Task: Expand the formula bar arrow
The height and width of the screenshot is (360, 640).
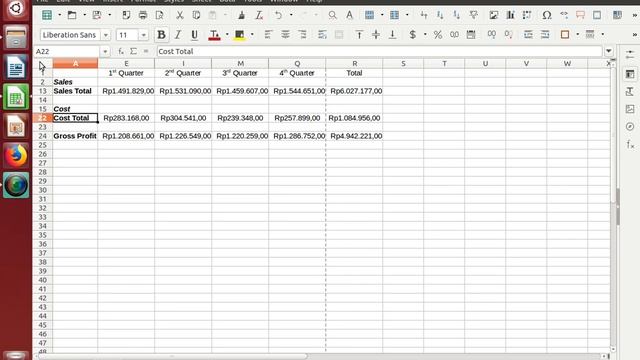Action: click(x=609, y=51)
